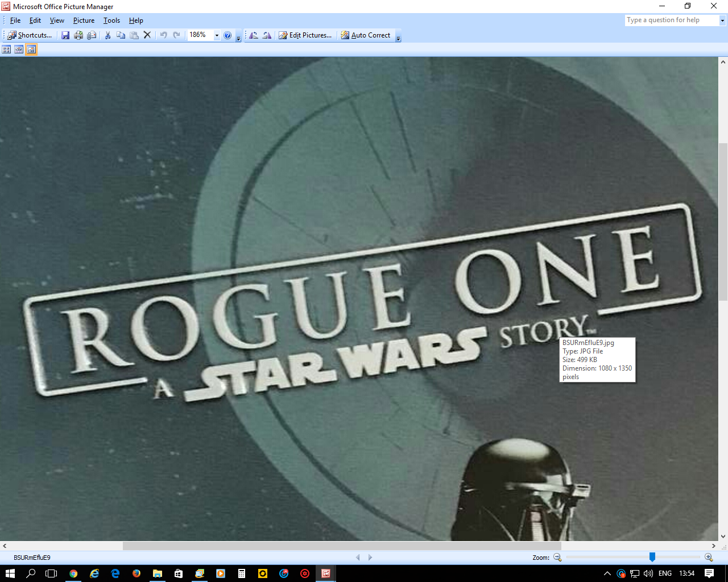Go to previous picture arrow
Image resolution: width=728 pixels, height=582 pixels.
[358, 558]
